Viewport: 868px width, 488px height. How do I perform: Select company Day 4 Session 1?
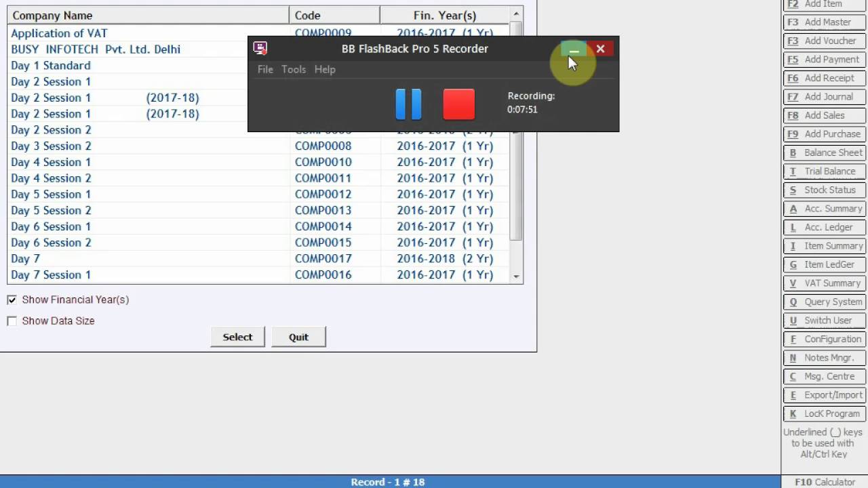(258, 162)
